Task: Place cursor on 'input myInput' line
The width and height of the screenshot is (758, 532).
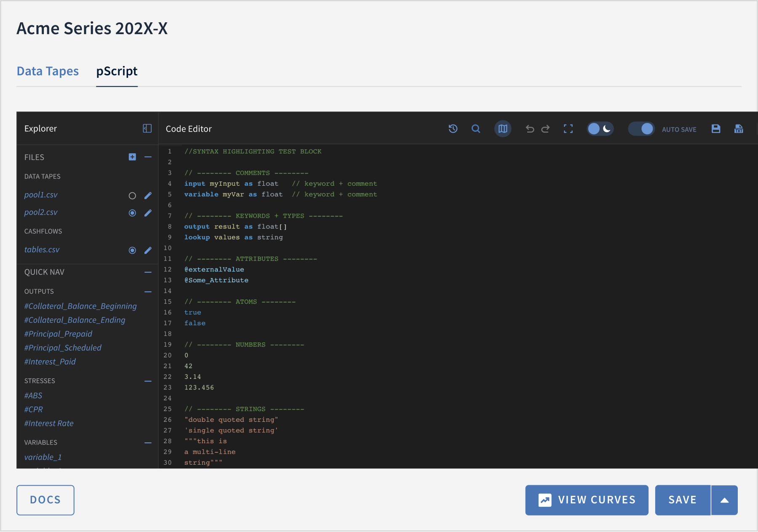Action: click(x=280, y=184)
